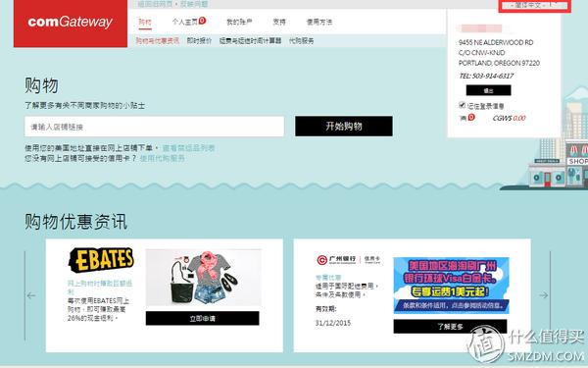Click the Guangzhou Bank Visa promo banner
The width and height of the screenshot is (588, 368).
(x=451, y=286)
